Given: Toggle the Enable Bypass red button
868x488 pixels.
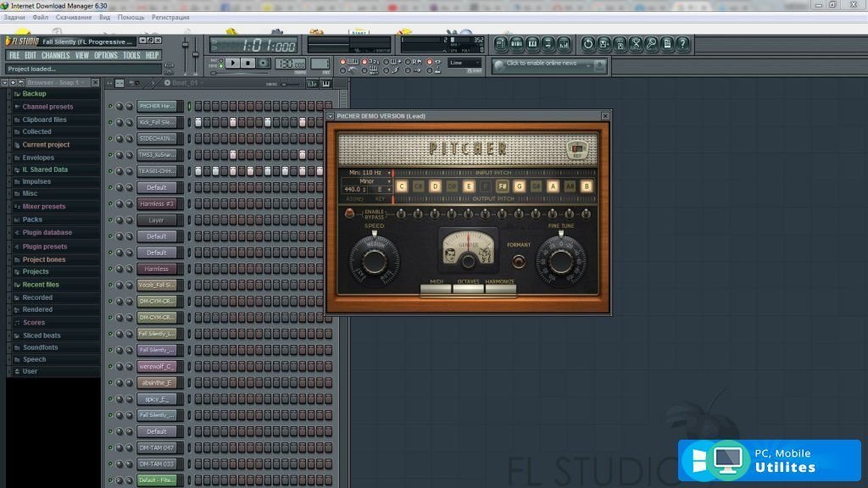Looking at the screenshot, I should click(349, 213).
